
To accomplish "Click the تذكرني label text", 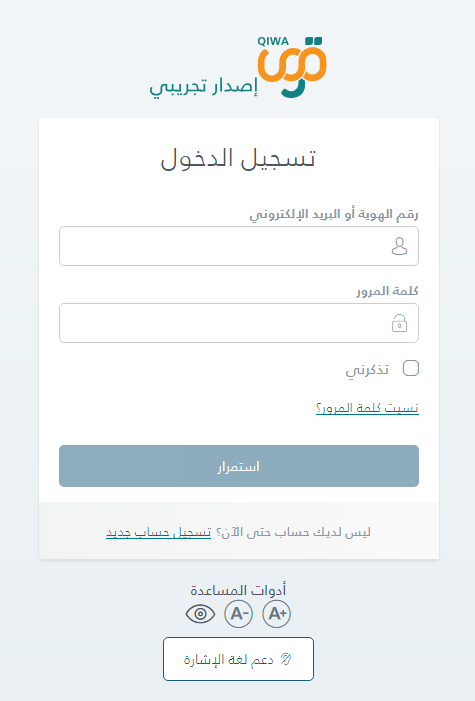I will click(367, 370).
